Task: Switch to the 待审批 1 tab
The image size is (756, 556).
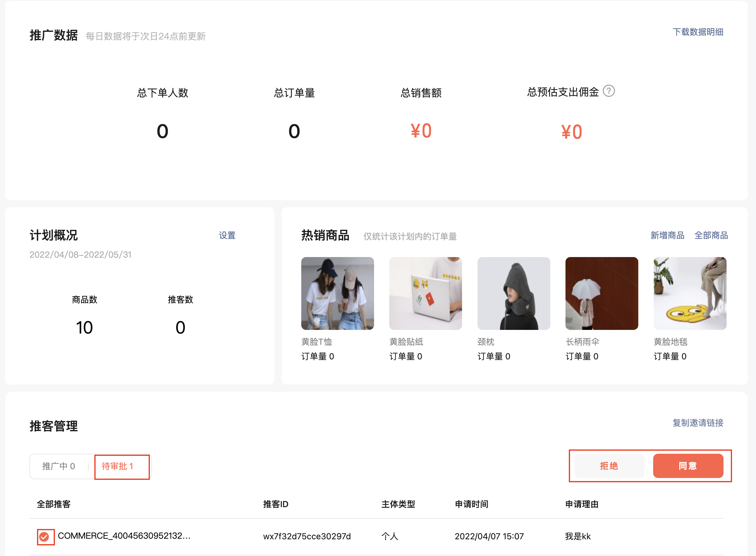Action: click(x=118, y=466)
